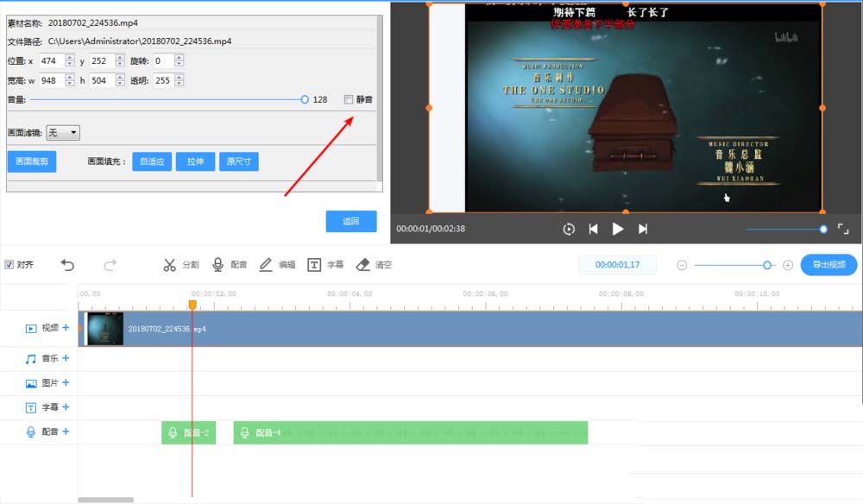Viewport: 863px width, 504px height.
Task: Click the export video (导出视频) button
Action: click(828, 265)
